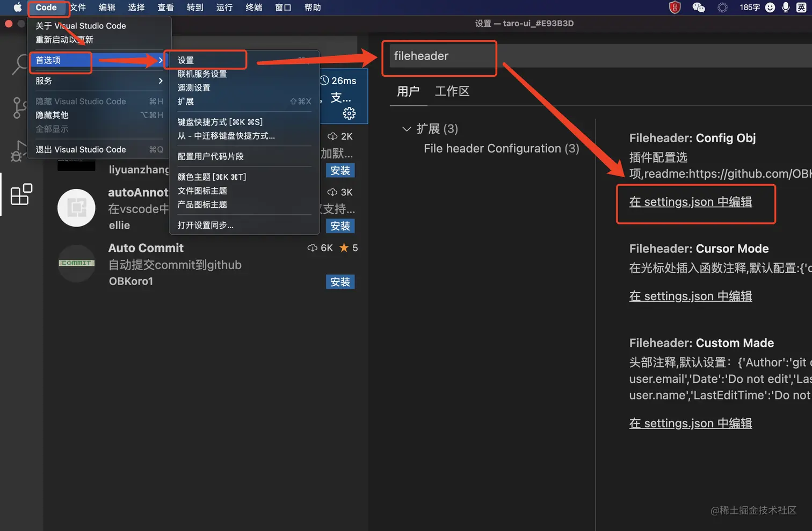Click the smiley face menu bar icon
812x531 pixels.
tap(770, 8)
